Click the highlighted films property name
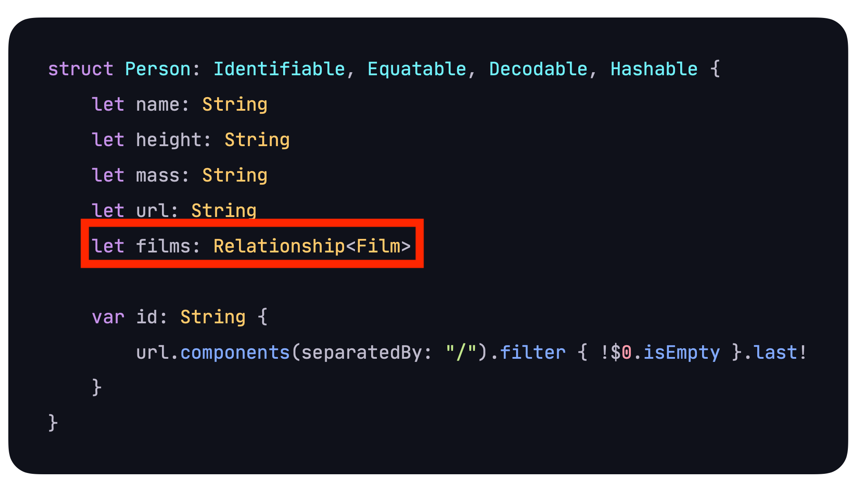This screenshot has width=868, height=490. 163,246
